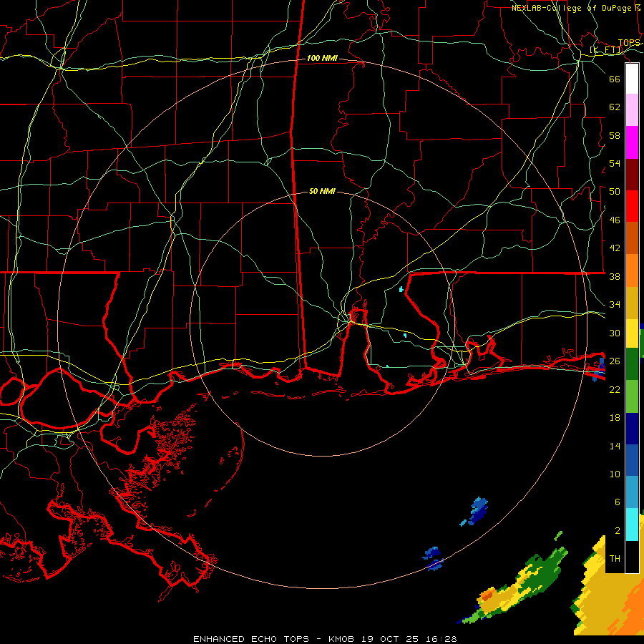The width and height of the screenshot is (644, 644).
Task: Select the cyan legend swatch
Action: [632, 525]
